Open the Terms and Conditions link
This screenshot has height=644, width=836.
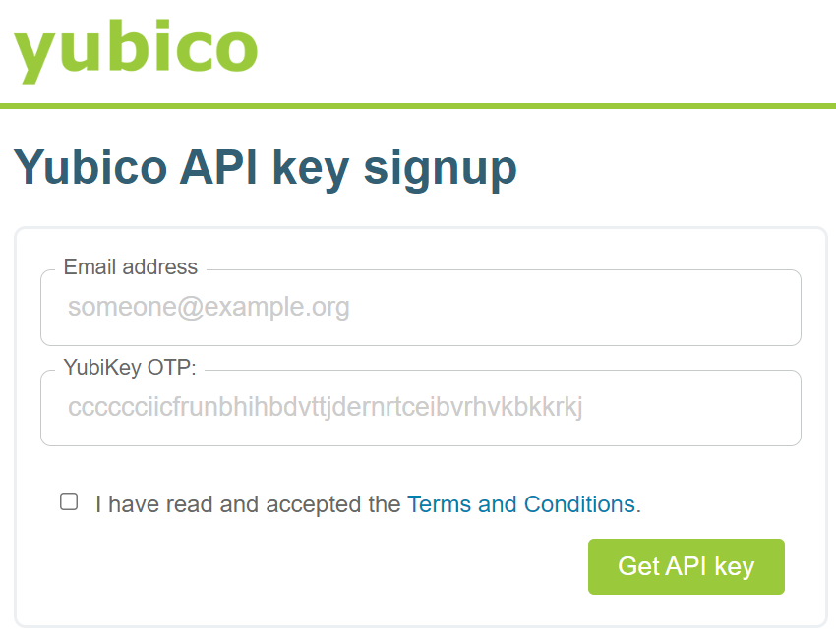coord(521,504)
